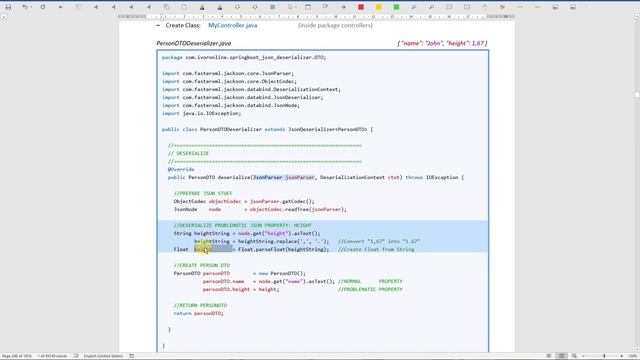Image resolution: width=640 pixels, height=360 pixels.
Task: Switch to Print Layout view in the status bar
Action: click(x=562, y=356)
